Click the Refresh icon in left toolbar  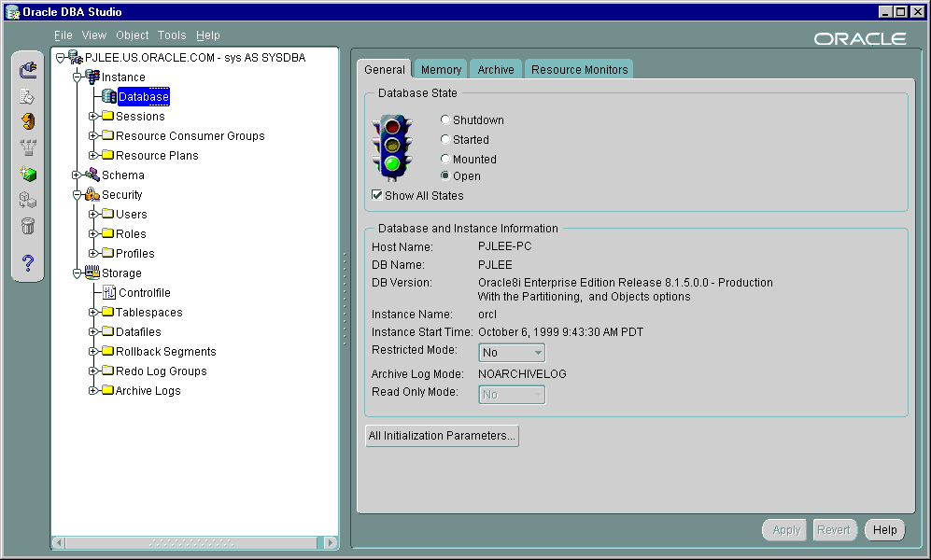(x=28, y=121)
